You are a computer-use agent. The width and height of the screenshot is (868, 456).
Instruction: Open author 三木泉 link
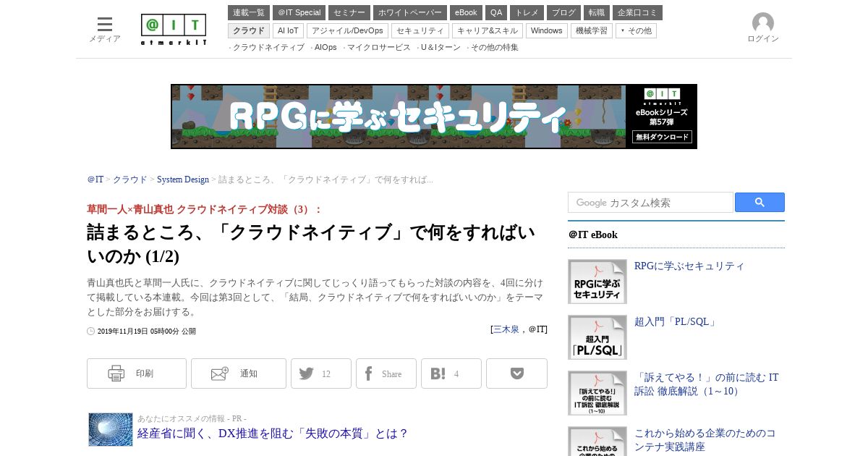[x=506, y=329]
